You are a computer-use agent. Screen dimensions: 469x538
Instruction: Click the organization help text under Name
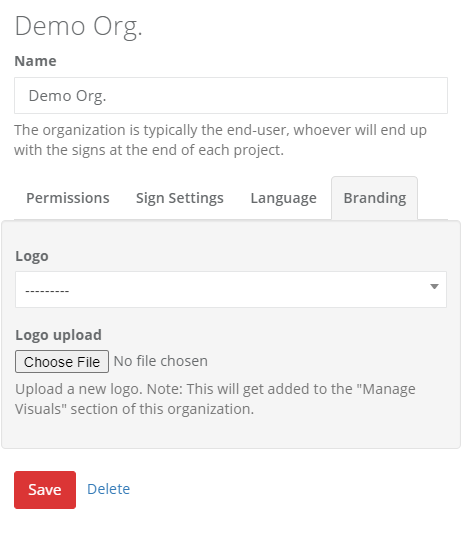220,140
